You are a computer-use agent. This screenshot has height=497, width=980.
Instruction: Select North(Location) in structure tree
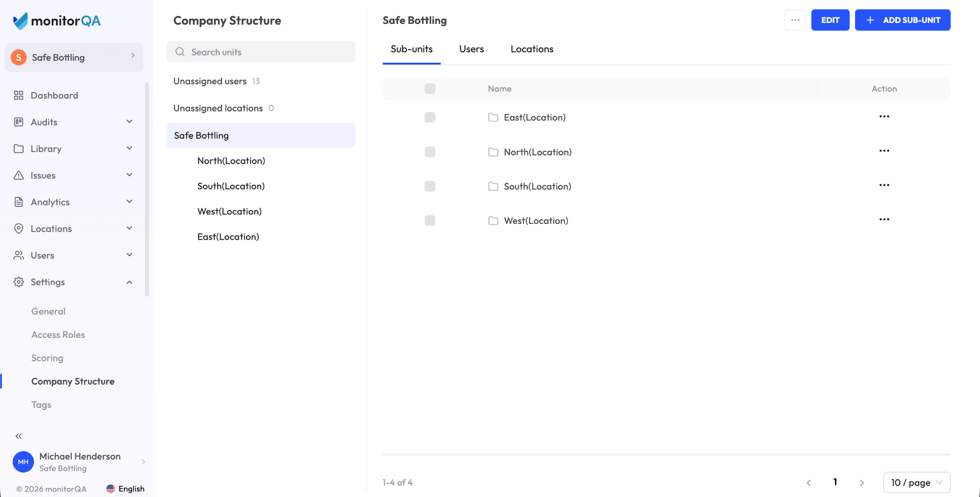coord(231,161)
